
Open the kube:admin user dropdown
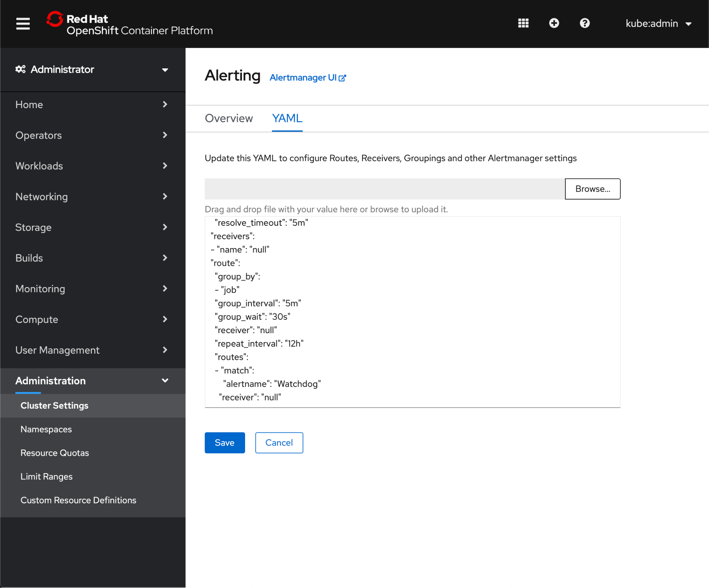(x=658, y=24)
